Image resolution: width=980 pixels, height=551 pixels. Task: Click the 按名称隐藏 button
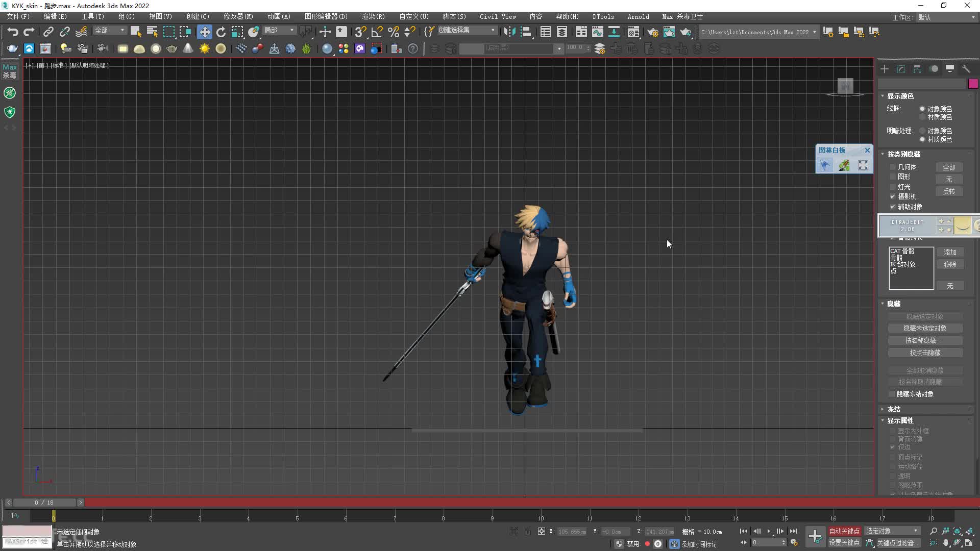pos(925,340)
